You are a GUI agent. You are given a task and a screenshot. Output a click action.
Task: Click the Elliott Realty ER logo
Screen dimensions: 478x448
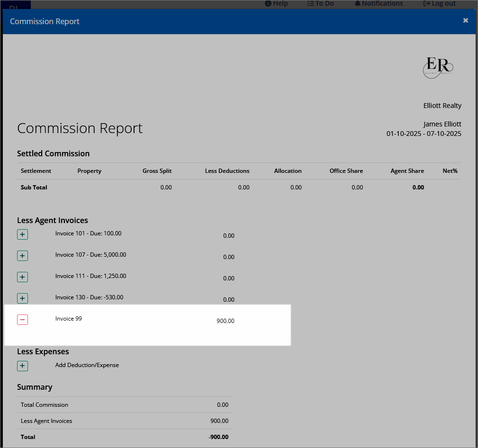[438, 68]
